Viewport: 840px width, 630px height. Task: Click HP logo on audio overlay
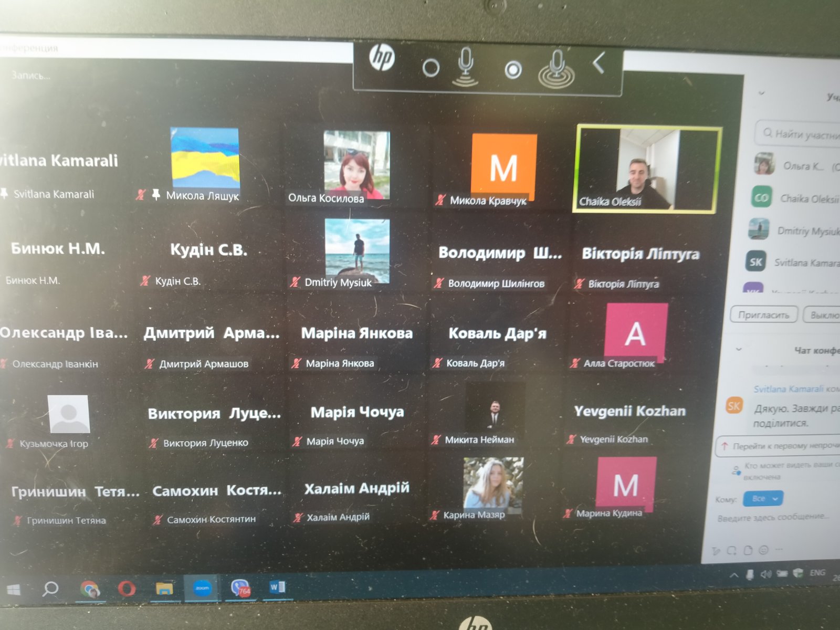[x=382, y=57]
